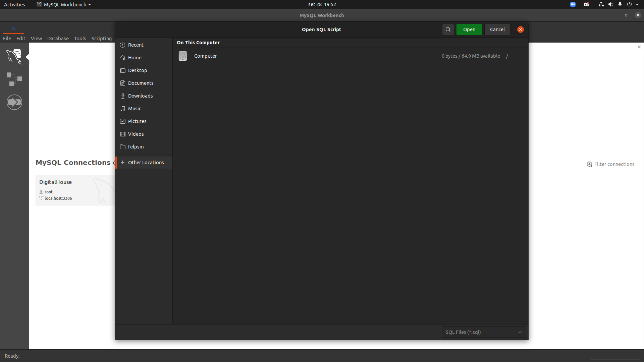Open the SQL Files (*.sql) filter dropdown

[x=484, y=332]
